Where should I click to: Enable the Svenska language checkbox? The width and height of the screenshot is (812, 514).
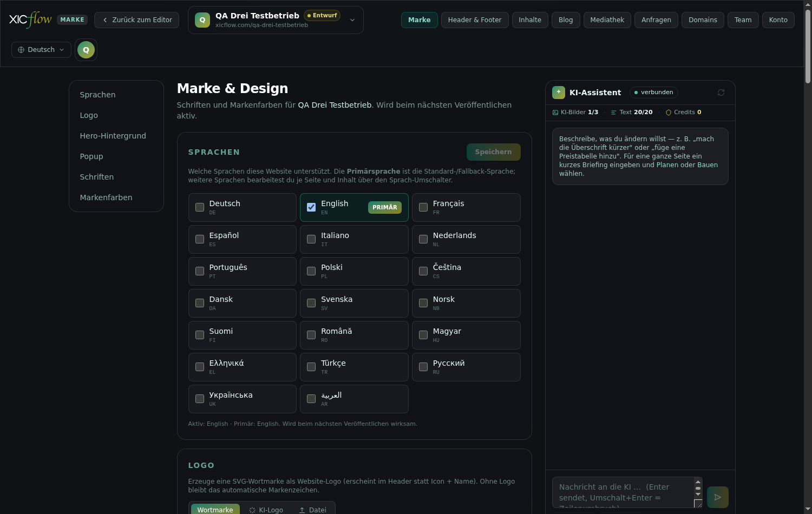pyautogui.click(x=311, y=303)
